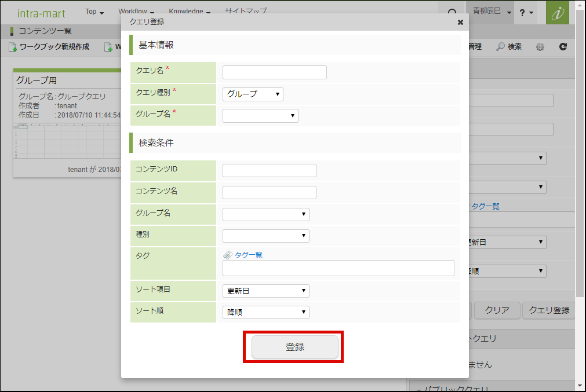Click the header search magnifier icon
This screenshot has width=586, height=392.
pos(452,12)
